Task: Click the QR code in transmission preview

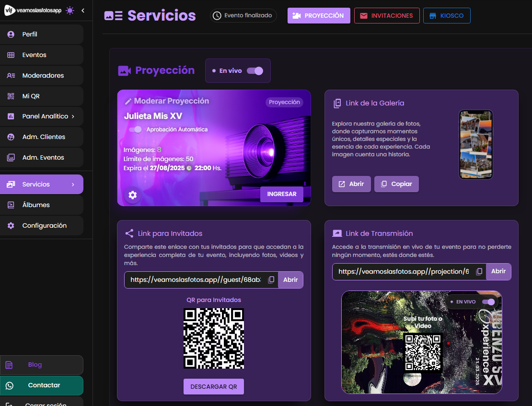Action: [x=423, y=352]
